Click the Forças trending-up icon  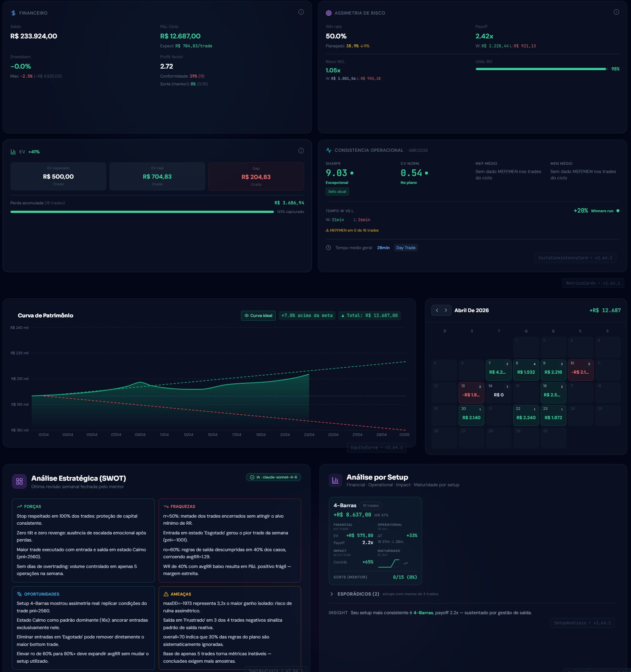click(19, 506)
